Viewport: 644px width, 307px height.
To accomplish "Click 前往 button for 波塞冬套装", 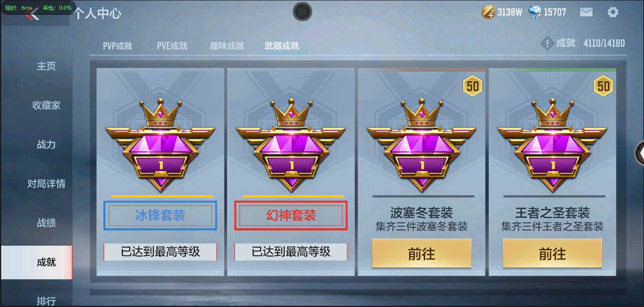I will [x=421, y=253].
